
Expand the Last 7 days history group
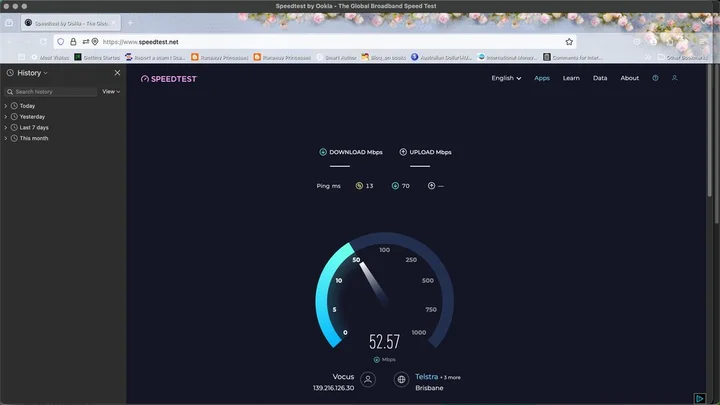coord(6,128)
